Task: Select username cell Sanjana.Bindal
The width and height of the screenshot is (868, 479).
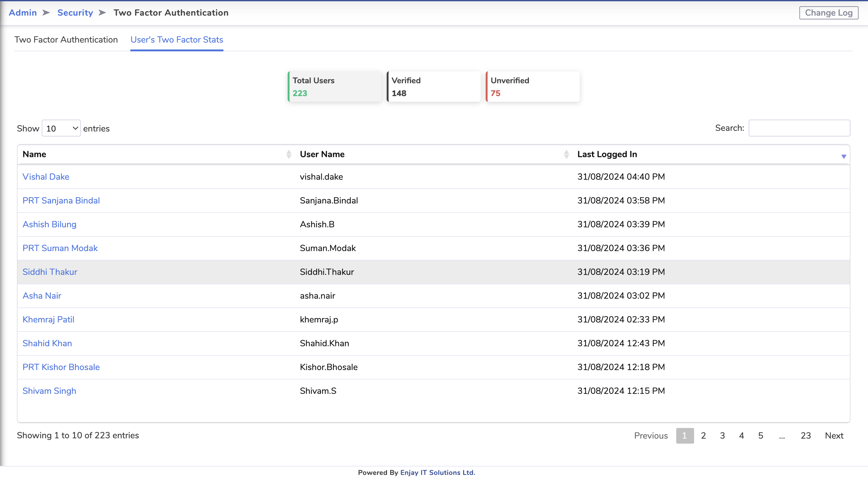Action: (329, 201)
